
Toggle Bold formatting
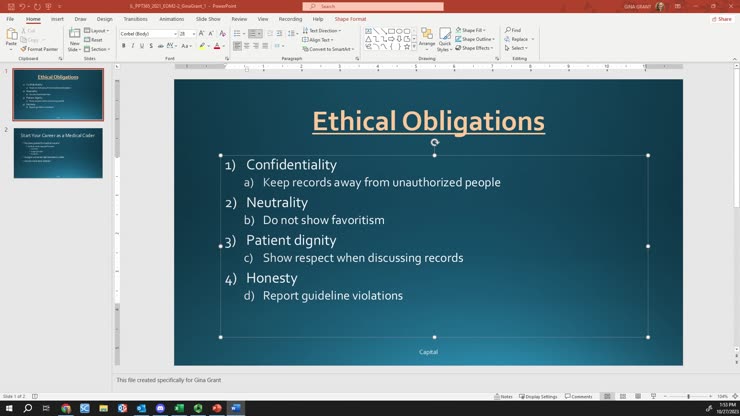pos(124,46)
